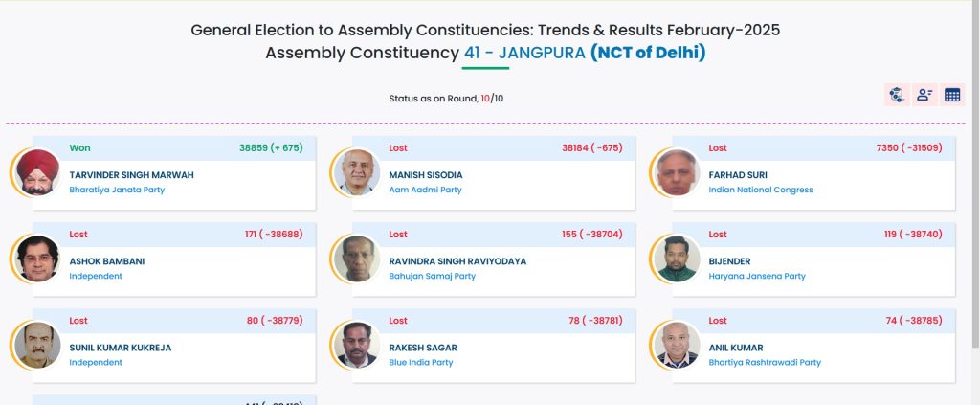Viewport: 980px width, 405px height.
Task: Click Anil Kumar's candidate photo
Action: coord(678,345)
